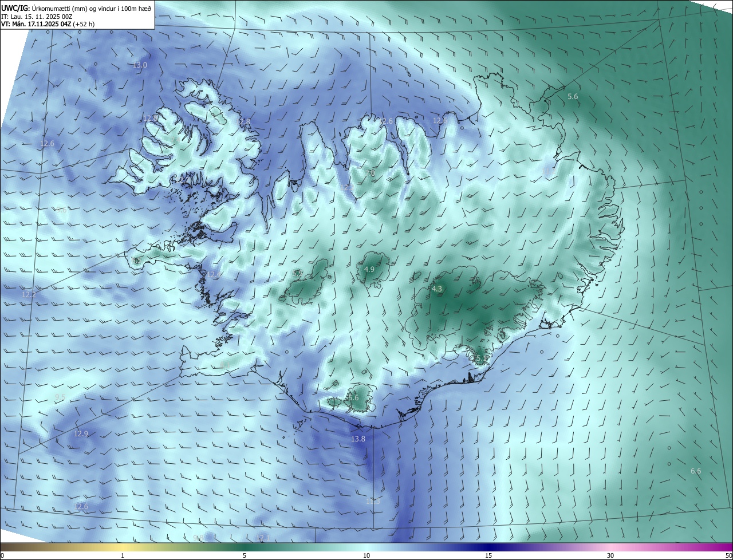This screenshot has height=560, width=733.
Task: Click the 5 tick on the color scale
Action: coord(245,555)
